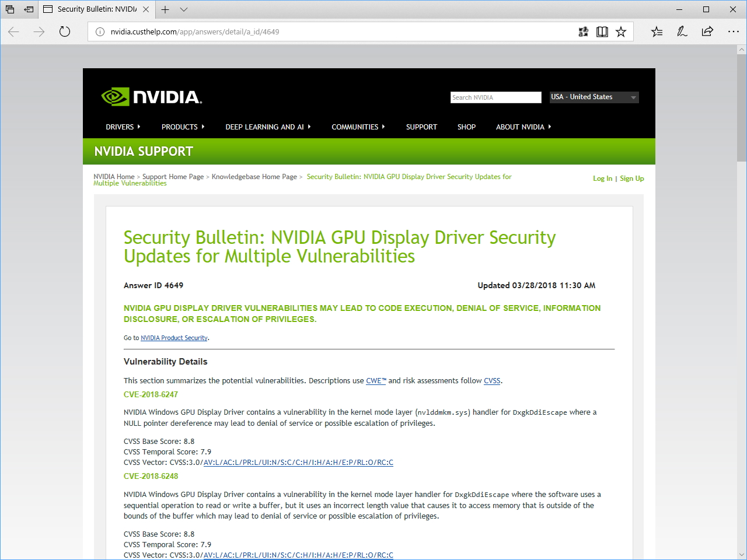
Task: Close the Security Bulletin tab
Action: point(146,9)
